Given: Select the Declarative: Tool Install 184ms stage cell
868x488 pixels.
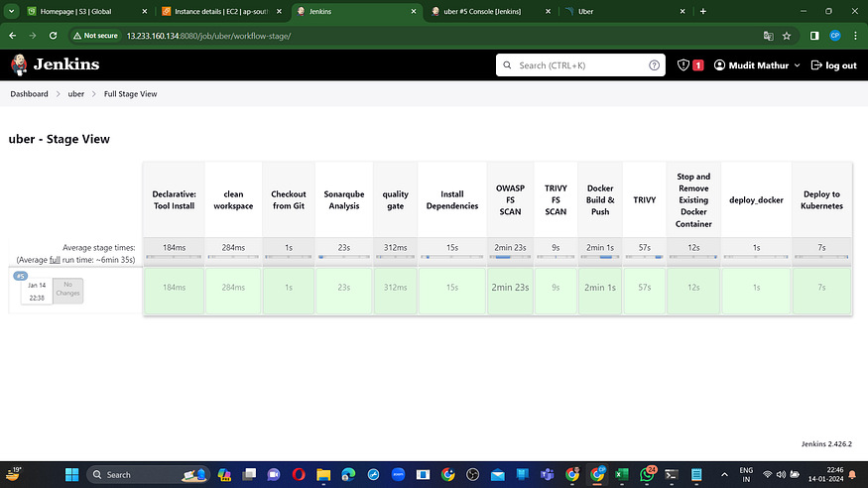Looking at the screenshot, I should tap(174, 291).
